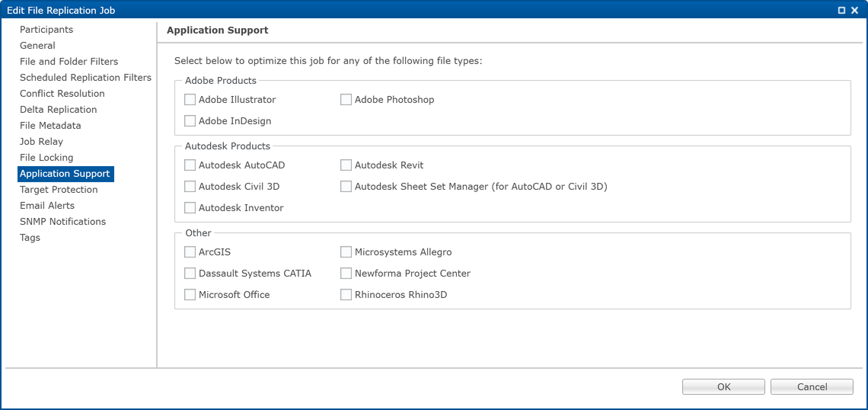Tick Dassault Systems CATIA checkbox
The image size is (868, 410).
coord(190,273)
